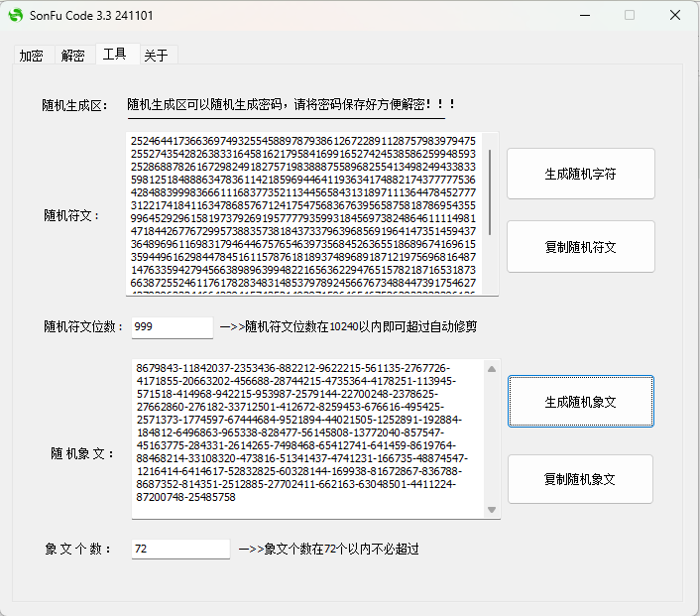This screenshot has width=700, height=616.
Task: Click the 象文个数 field showing 72
Action: coord(179,549)
